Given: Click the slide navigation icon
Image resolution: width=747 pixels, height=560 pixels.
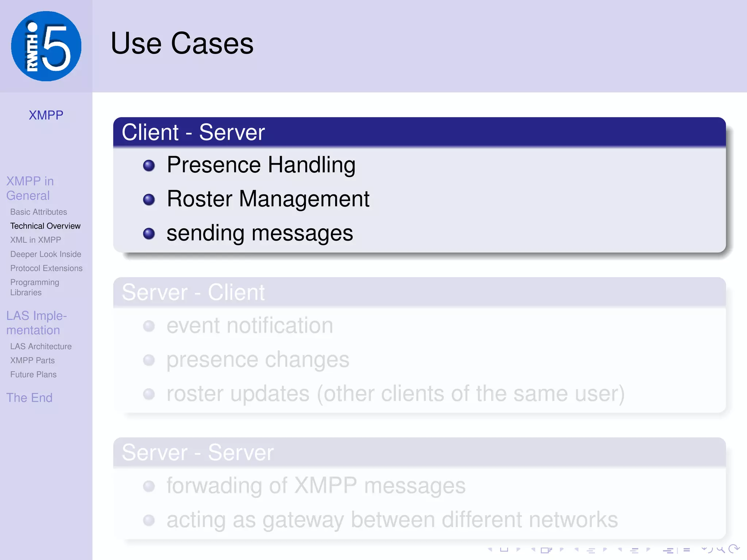Looking at the screenshot, I should [504, 549].
